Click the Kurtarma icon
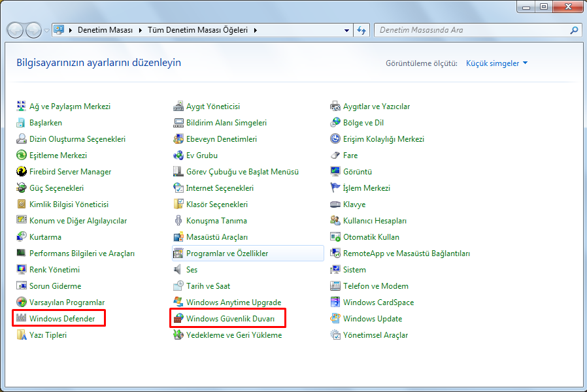This screenshot has width=587, height=392. pyautogui.click(x=22, y=237)
